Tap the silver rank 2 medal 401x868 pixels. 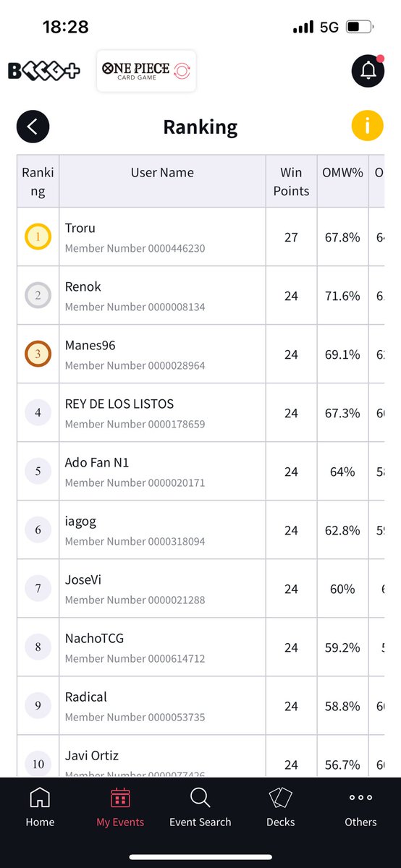pyautogui.click(x=38, y=295)
